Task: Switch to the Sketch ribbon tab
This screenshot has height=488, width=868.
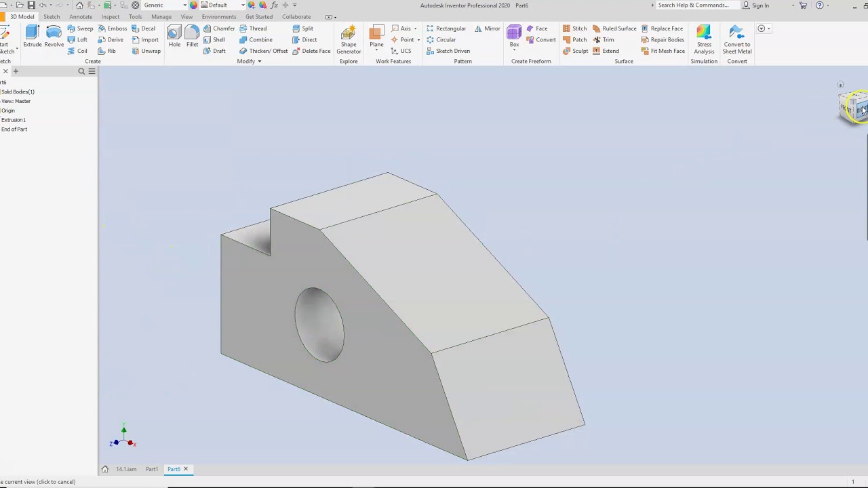Action: tap(52, 17)
